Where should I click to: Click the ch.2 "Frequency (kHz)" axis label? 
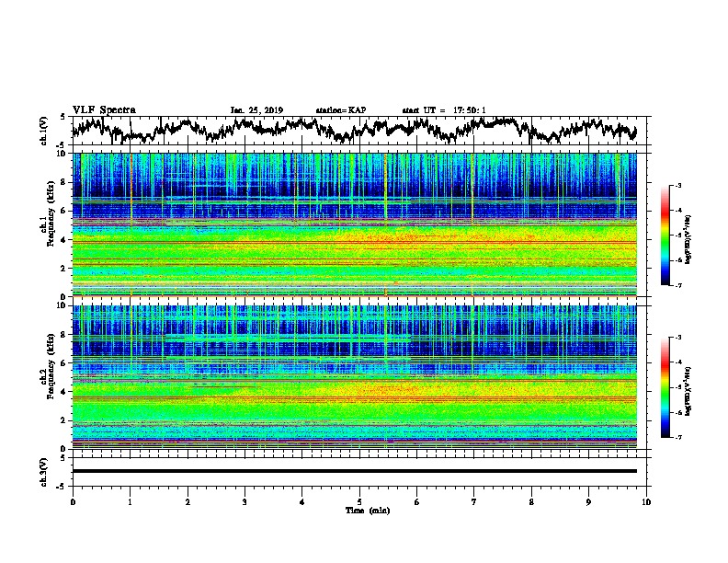point(51,366)
